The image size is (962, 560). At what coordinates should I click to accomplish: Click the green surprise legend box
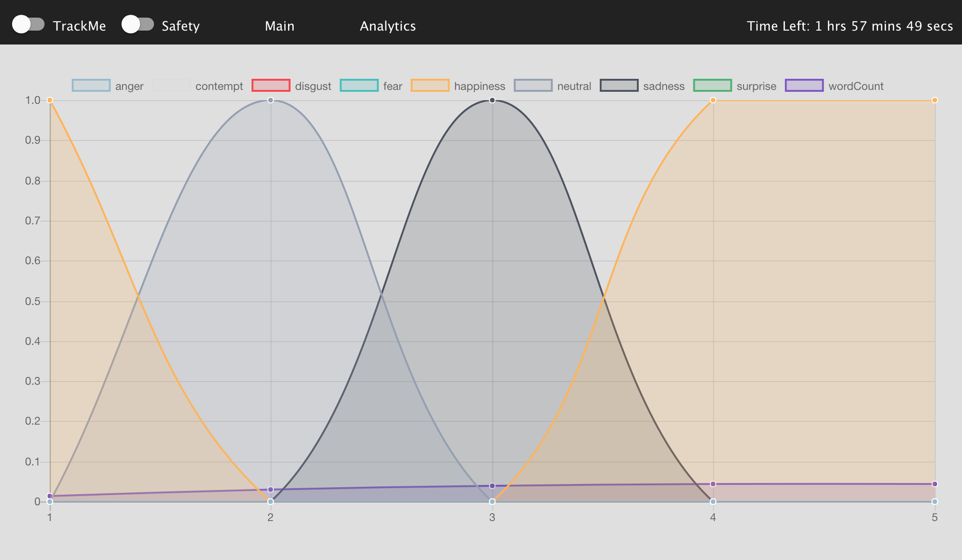(x=712, y=86)
